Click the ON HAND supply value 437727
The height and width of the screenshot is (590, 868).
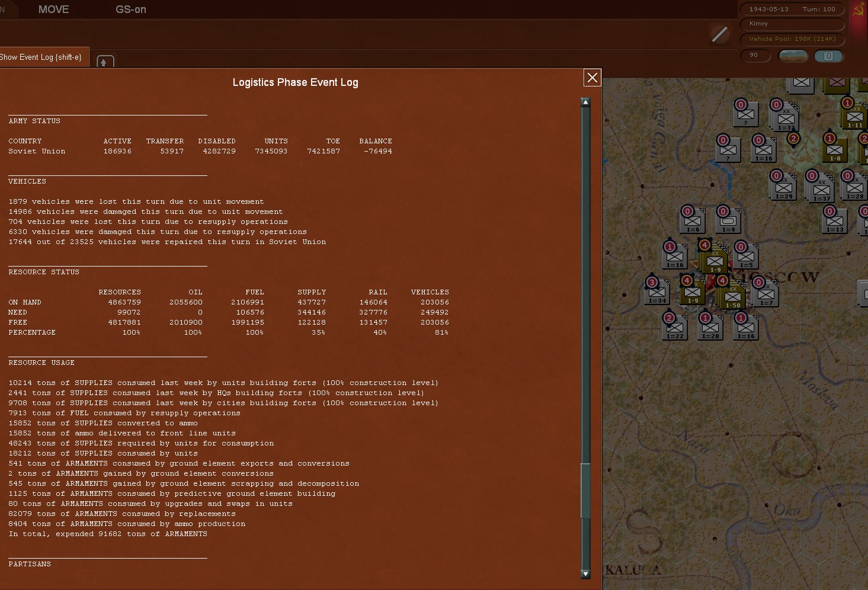pos(312,302)
